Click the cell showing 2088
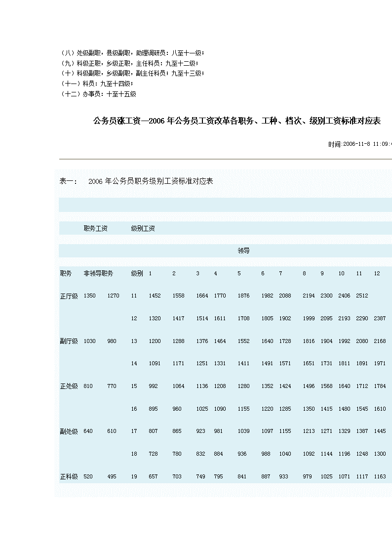392x555 pixels. [285, 296]
